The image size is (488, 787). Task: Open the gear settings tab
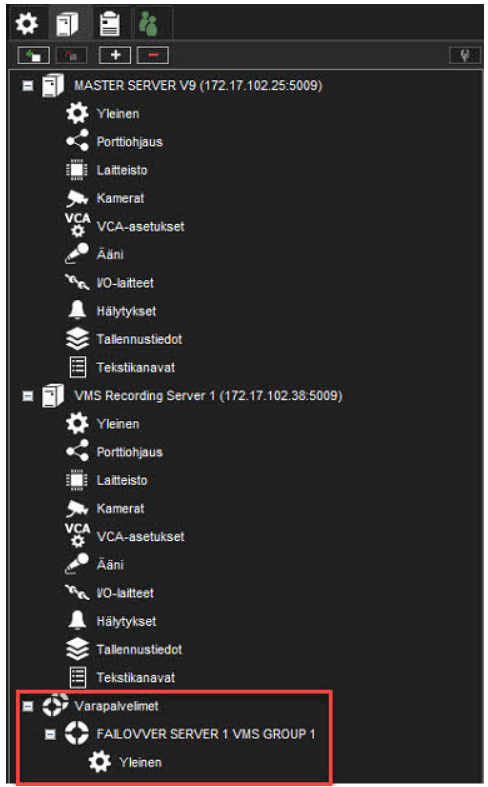click(27, 23)
